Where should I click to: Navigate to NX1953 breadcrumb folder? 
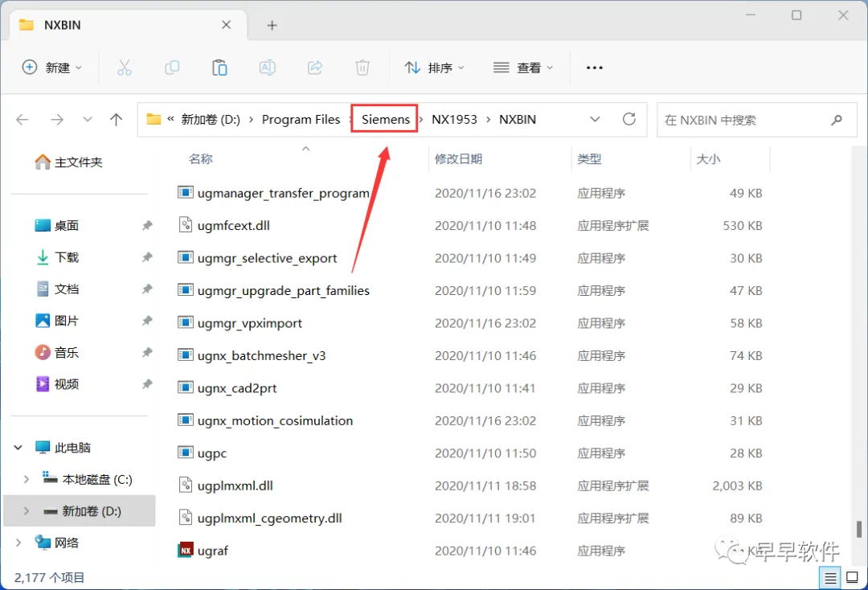[x=454, y=120]
